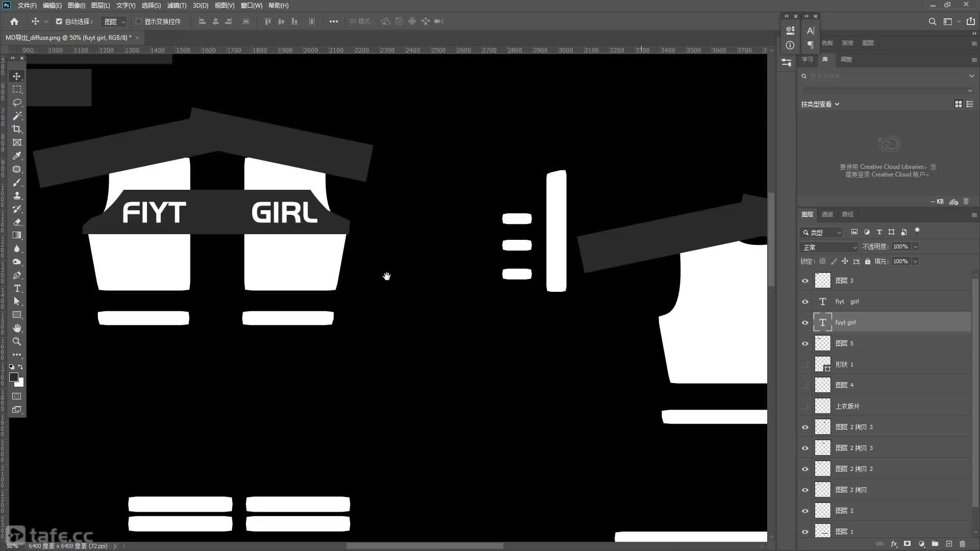The width and height of the screenshot is (980, 551).
Task: Show the 形状 1 layer
Action: point(805,364)
